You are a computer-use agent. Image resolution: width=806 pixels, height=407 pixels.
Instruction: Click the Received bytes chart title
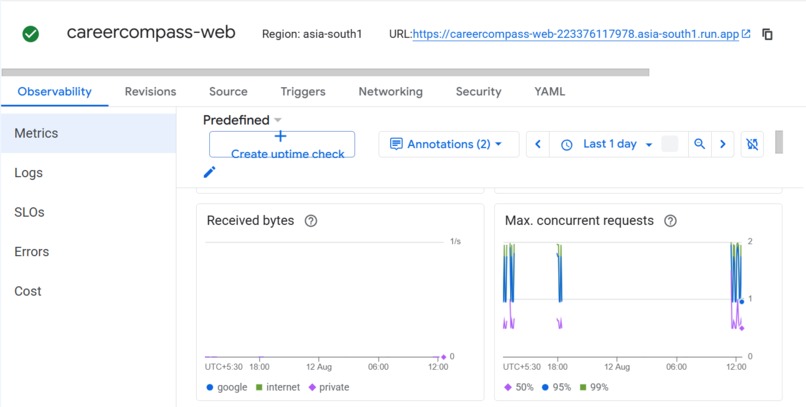(250, 221)
